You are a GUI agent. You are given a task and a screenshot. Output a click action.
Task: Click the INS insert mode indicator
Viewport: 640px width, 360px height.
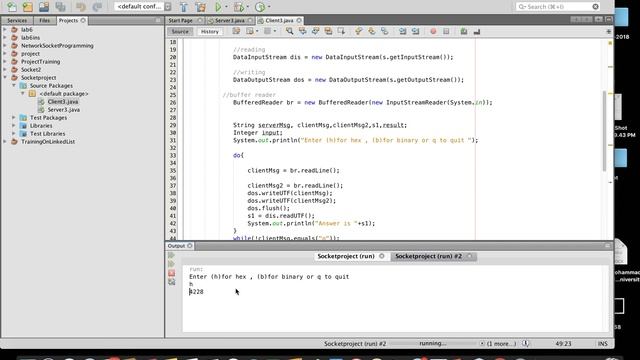603,344
